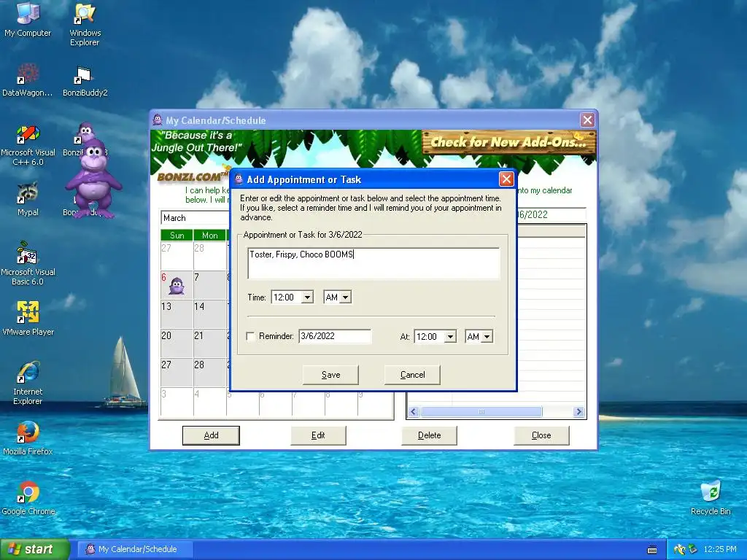Select the Mozilla Firefox desktop icon
Image resolution: width=747 pixels, height=560 pixels.
pyautogui.click(x=28, y=438)
